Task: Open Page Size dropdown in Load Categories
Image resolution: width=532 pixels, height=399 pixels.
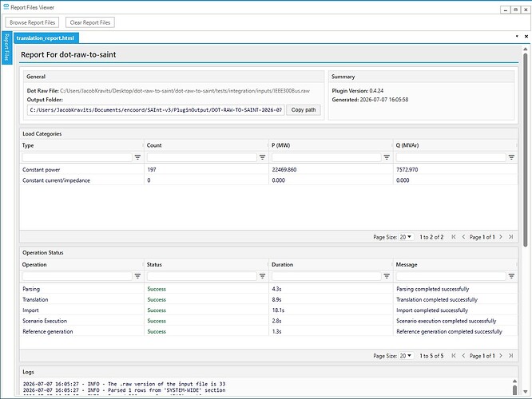Action: tap(406, 237)
